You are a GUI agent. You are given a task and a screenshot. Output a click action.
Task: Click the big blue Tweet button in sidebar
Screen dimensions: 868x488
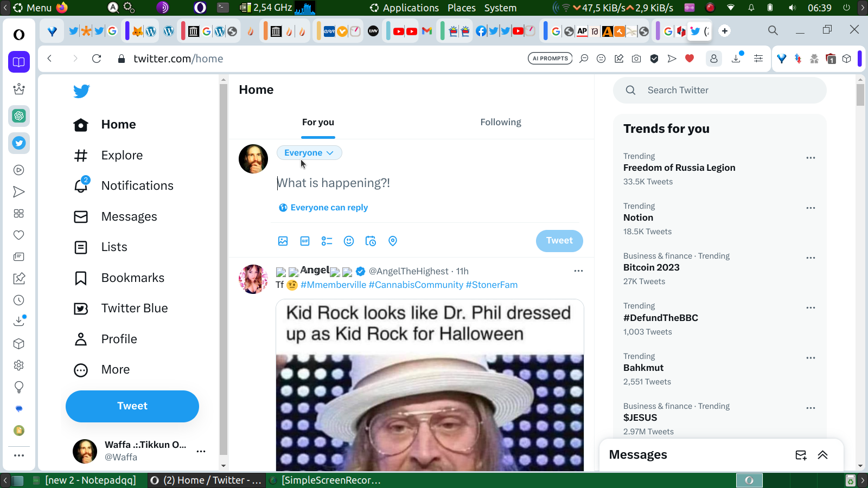pyautogui.click(x=132, y=406)
